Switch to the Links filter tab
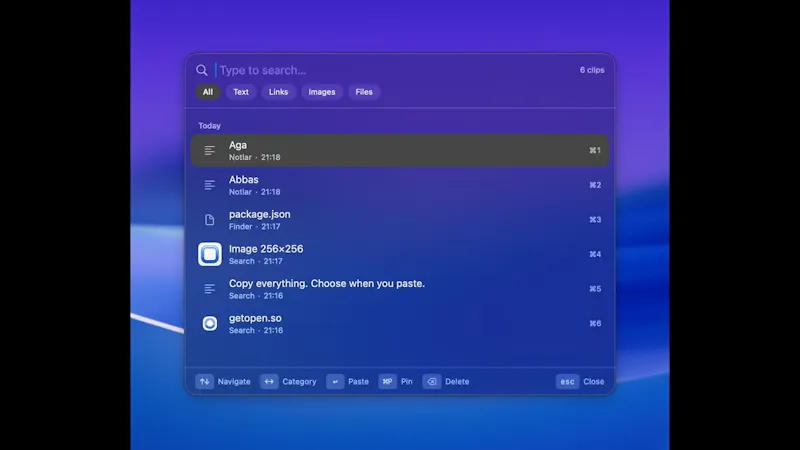800x450 pixels. pyautogui.click(x=279, y=92)
